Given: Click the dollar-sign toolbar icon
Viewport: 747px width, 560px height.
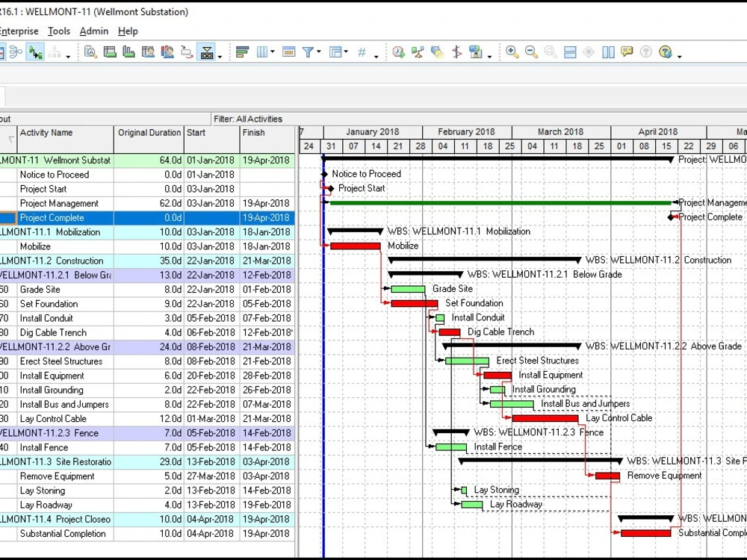Looking at the screenshot, I should coord(456,52).
